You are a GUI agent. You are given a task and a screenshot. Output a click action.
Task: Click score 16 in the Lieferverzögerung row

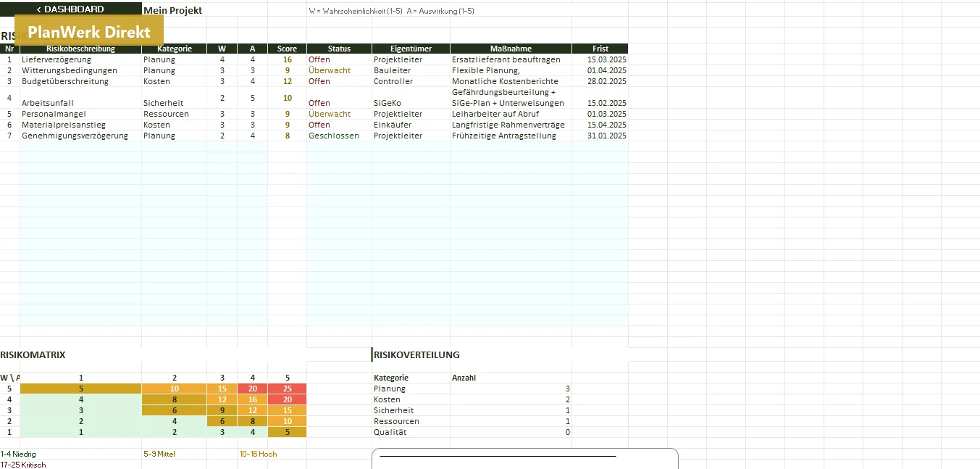[288, 59]
